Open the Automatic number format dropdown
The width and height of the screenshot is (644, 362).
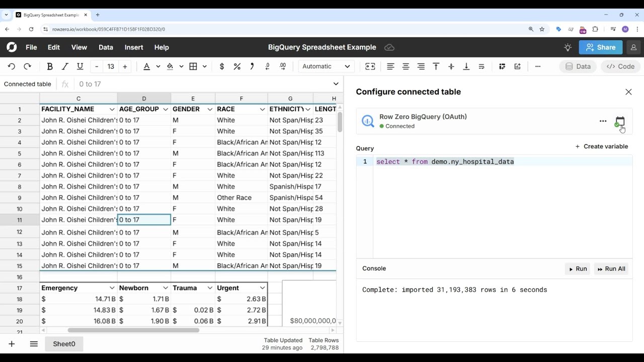pyautogui.click(x=326, y=66)
